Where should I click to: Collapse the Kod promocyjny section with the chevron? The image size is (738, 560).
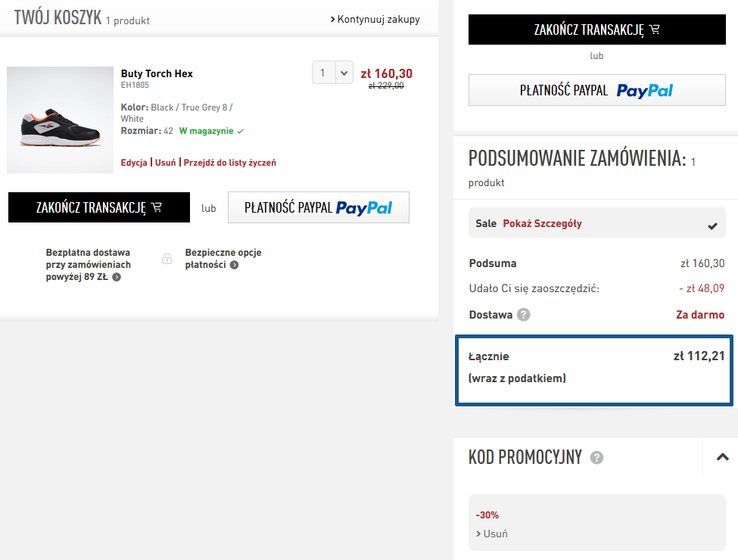[722, 457]
